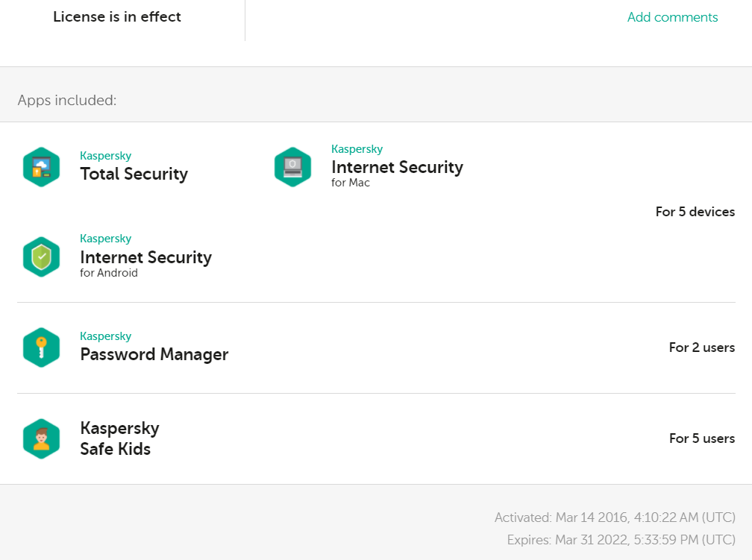Image resolution: width=752 pixels, height=560 pixels.
Task: Click the Password Manager key icon
Action: point(41,347)
